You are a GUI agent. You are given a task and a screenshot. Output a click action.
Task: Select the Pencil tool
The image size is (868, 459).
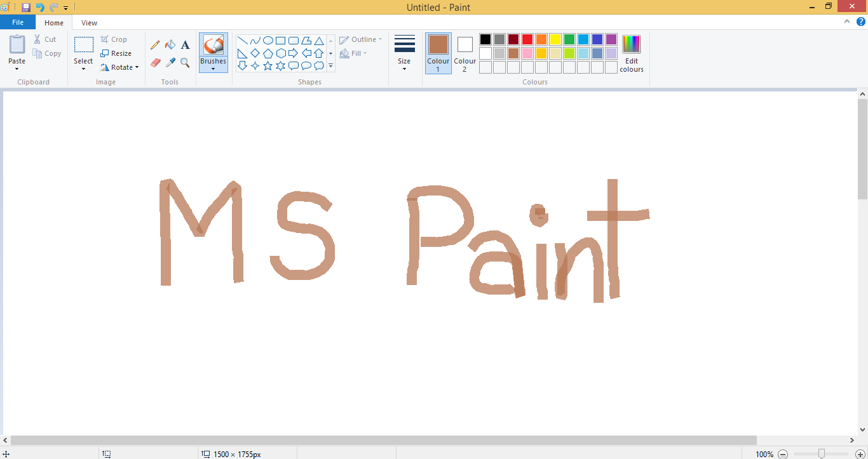click(x=155, y=45)
